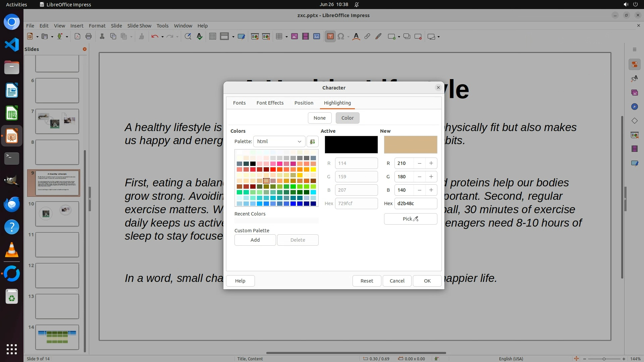This screenshot has width=644, height=362.
Task: Click the Pick color eyedropper button
Action: click(410, 219)
